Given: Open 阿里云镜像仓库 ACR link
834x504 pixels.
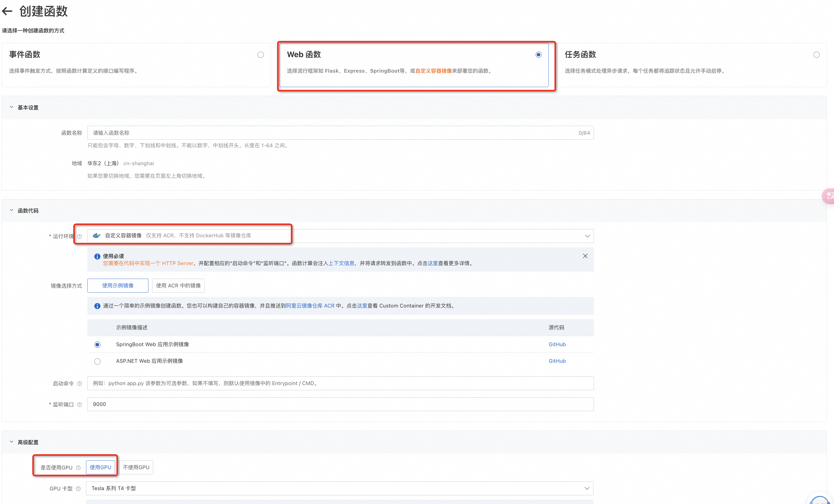Looking at the screenshot, I should [310, 306].
